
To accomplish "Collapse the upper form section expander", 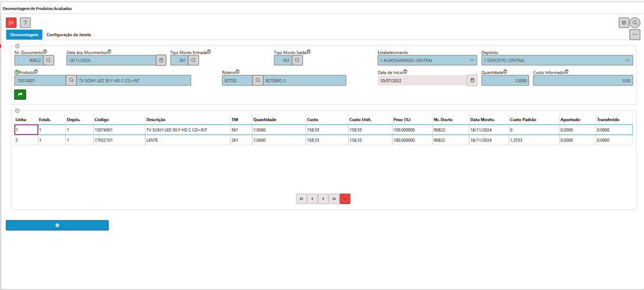I will click(x=17, y=46).
